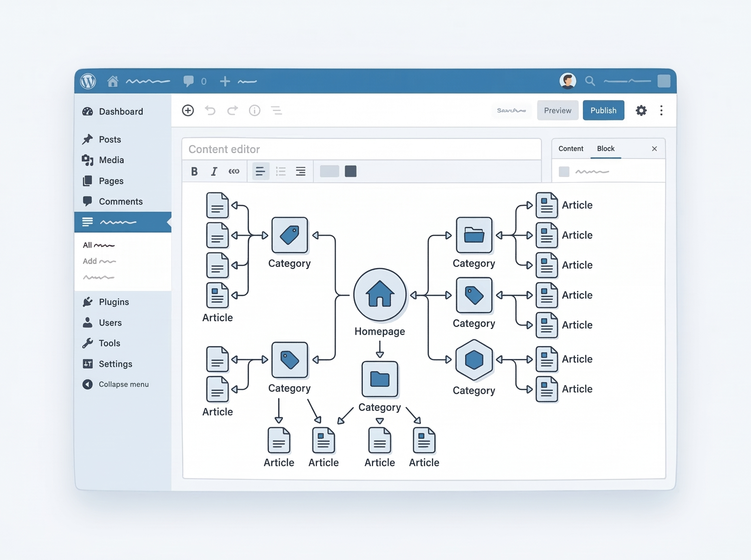This screenshot has width=751, height=560.
Task: Toggle italic formatting
Action: point(214,171)
